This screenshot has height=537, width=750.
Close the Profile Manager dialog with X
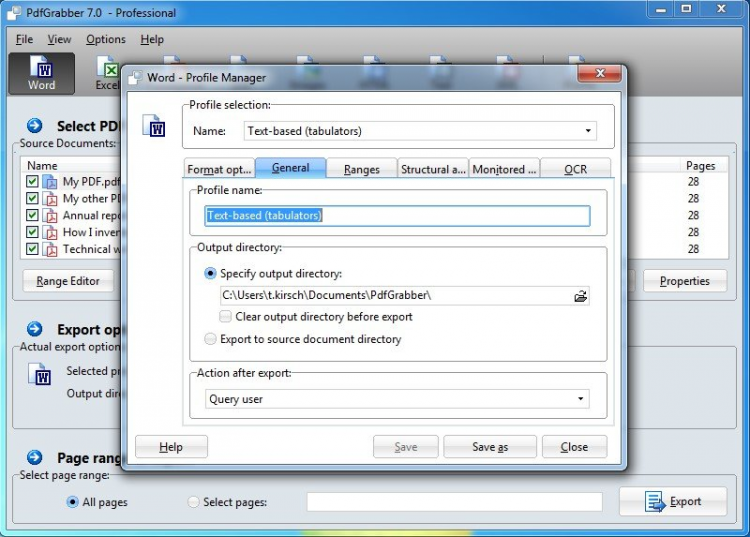tap(600, 73)
